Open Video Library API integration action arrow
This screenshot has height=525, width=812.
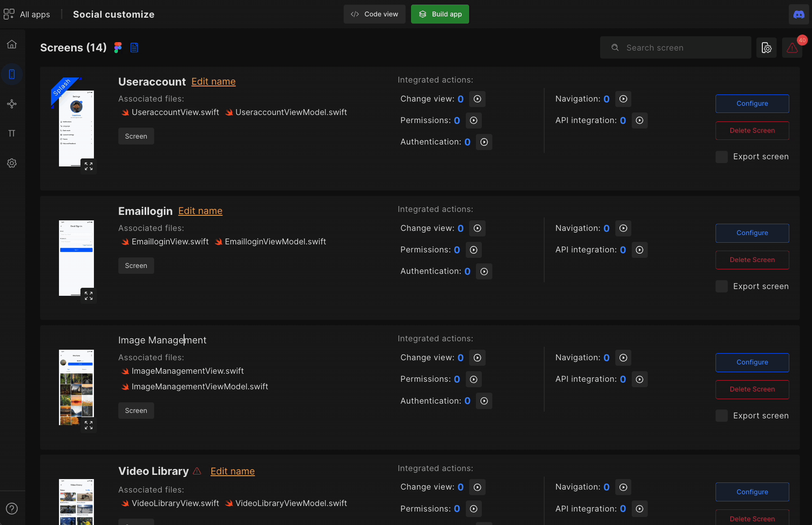639,509
